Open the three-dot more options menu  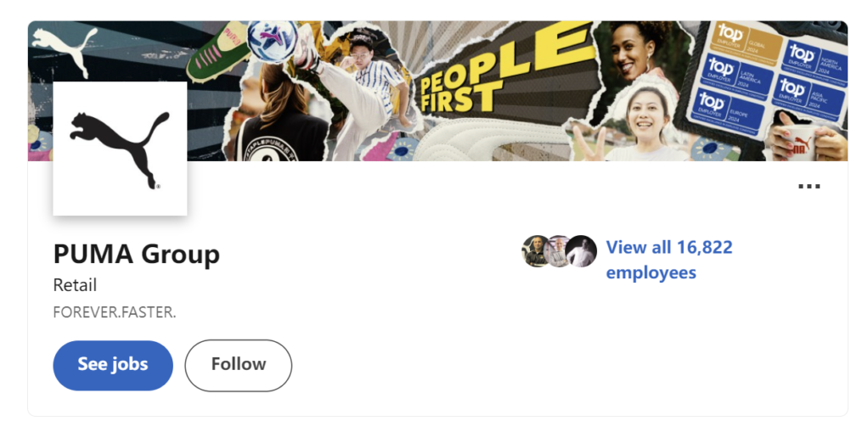click(x=809, y=186)
